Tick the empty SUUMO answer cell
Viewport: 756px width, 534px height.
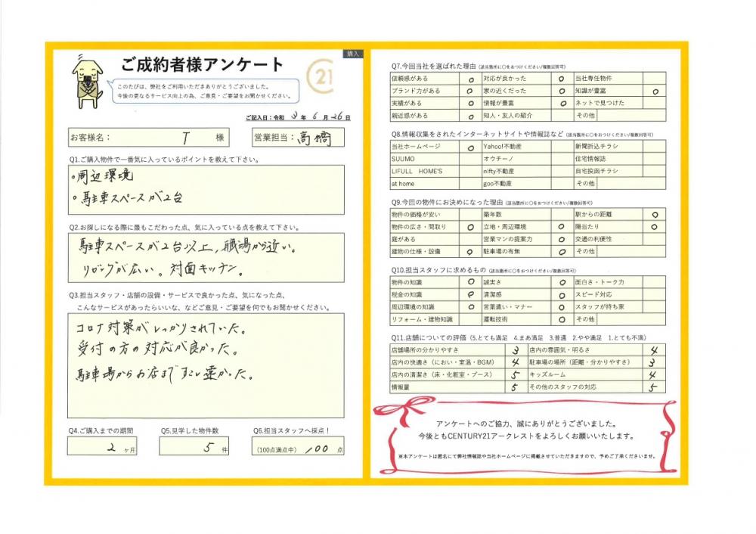click(469, 159)
